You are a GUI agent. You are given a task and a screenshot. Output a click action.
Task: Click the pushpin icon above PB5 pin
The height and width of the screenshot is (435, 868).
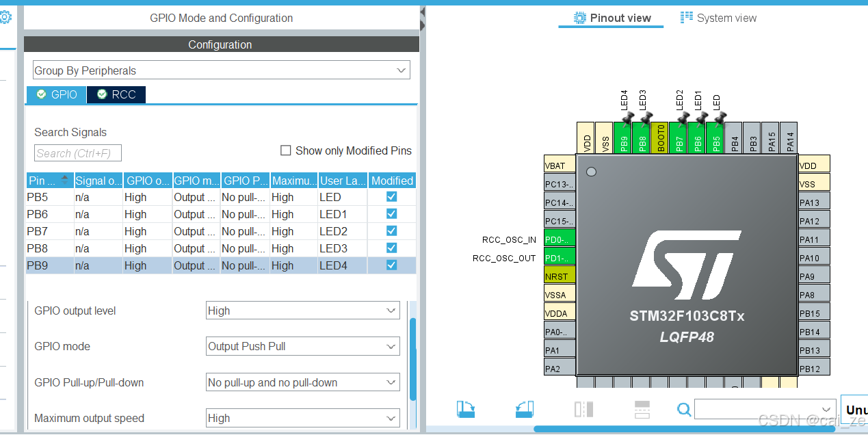coord(720,118)
